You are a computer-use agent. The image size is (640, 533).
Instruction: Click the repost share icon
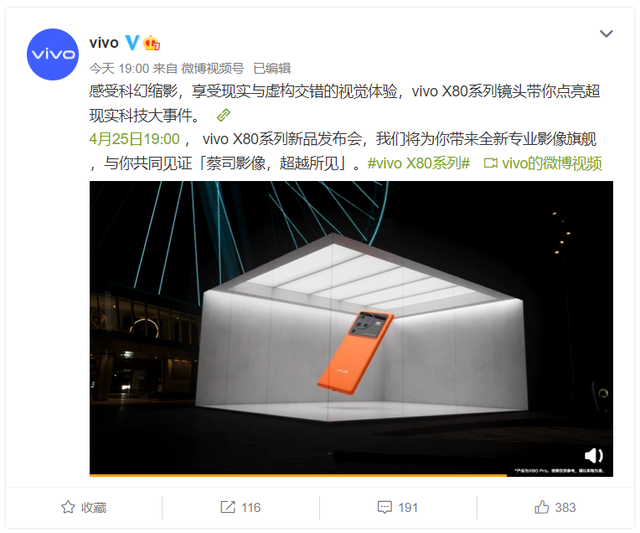coord(228,507)
